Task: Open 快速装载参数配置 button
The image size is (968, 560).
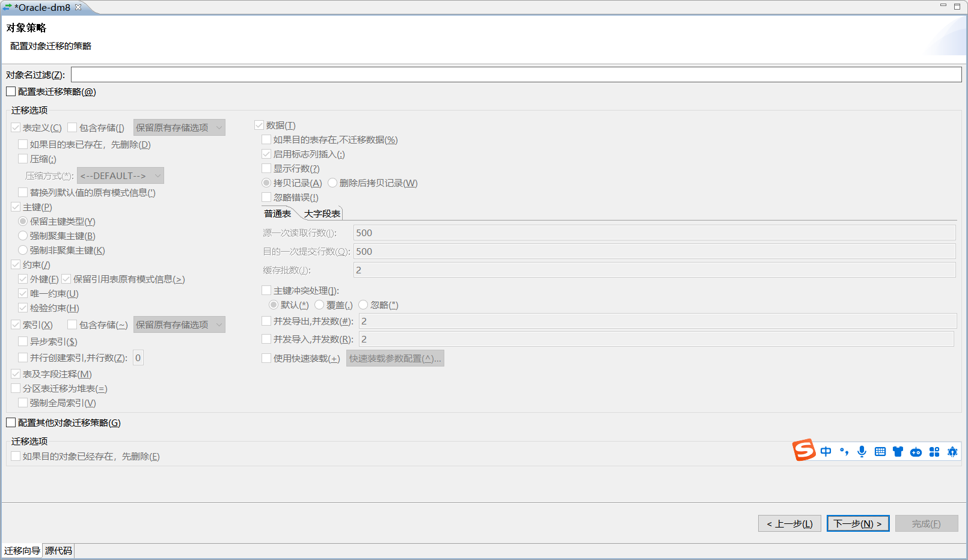Action: [x=395, y=358]
